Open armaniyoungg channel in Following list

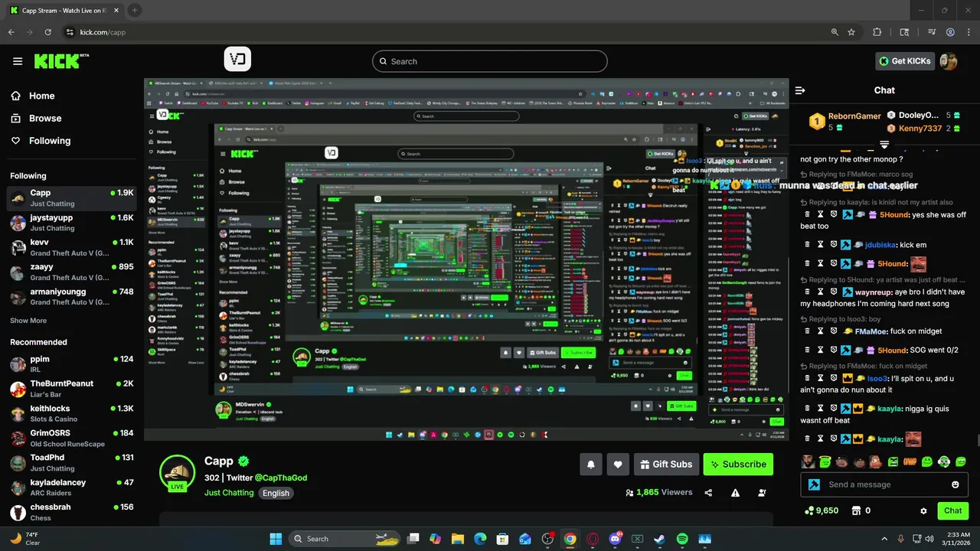(71, 296)
